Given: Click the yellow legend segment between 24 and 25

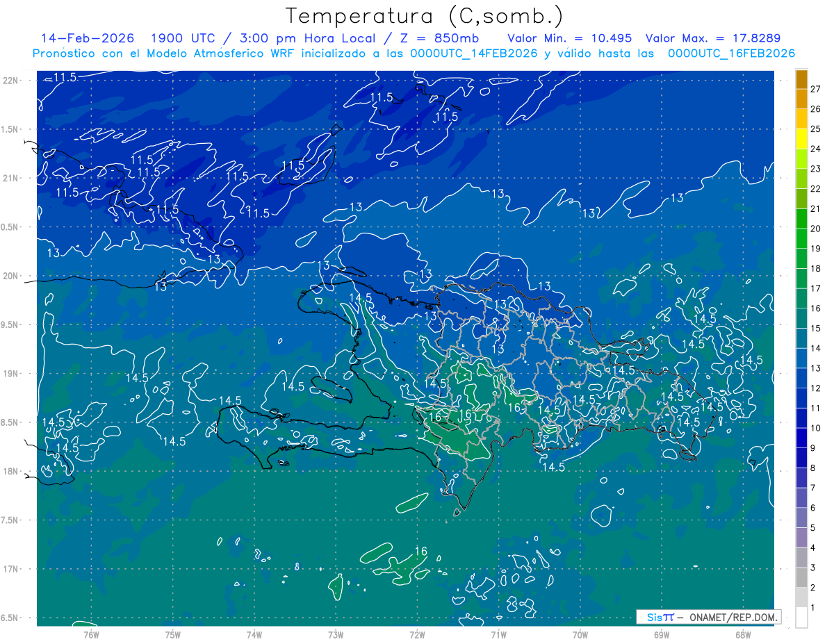Looking at the screenshot, I should [x=801, y=139].
